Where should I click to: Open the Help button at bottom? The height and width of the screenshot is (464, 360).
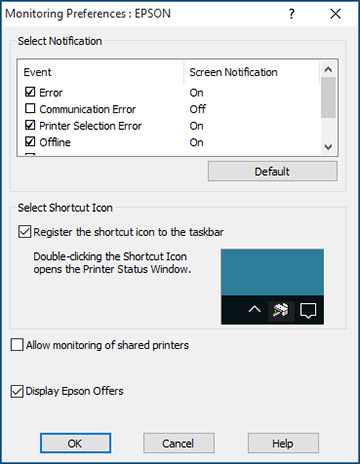point(283,443)
